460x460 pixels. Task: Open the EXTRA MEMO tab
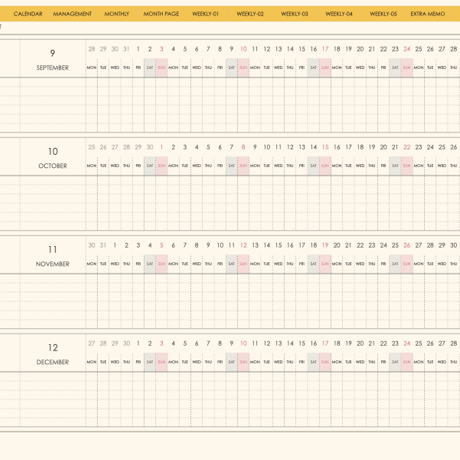pos(428,14)
